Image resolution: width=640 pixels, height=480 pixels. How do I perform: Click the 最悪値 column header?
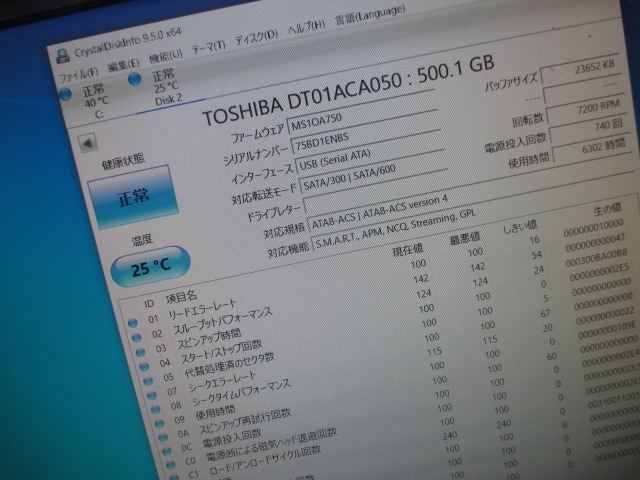pos(465,237)
